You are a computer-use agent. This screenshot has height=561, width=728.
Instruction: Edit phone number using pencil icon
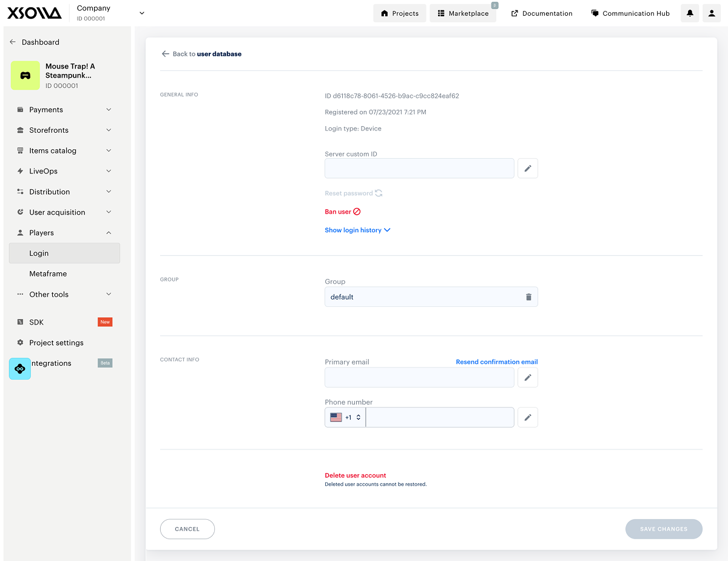(528, 417)
